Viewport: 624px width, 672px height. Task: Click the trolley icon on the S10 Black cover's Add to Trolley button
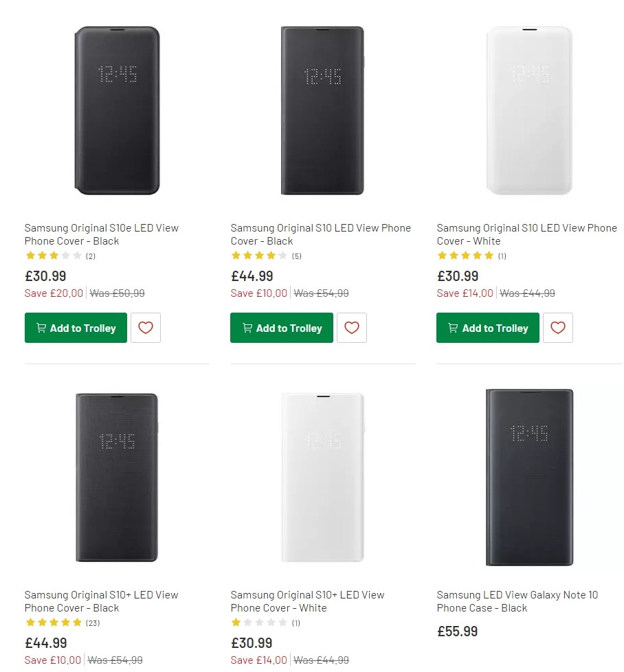(x=247, y=328)
